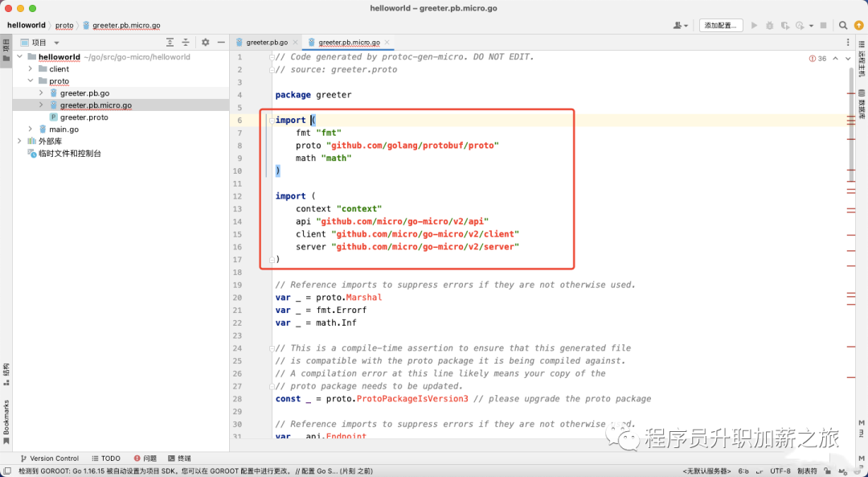Open 数据库 right-side panel
Screen dimensions: 868x477
click(x=862, y=104)
